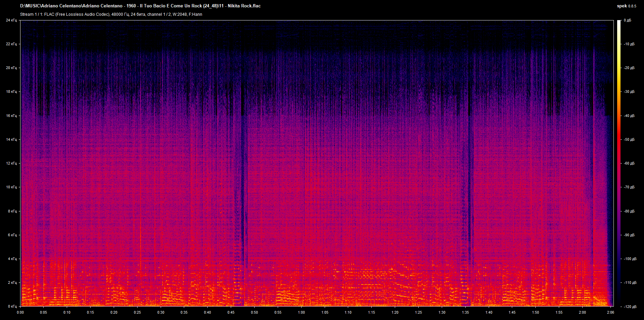The image size is (644, 320).
Task: Click the 1:50 time axis label
Action: (x=536, y=313)
